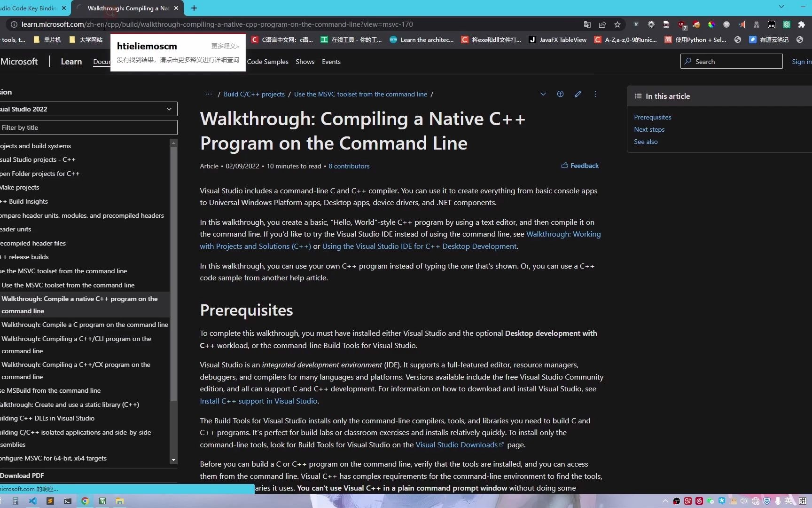Bookmark this page with the star icon
The image size is (812, 508).
(617, 24)
